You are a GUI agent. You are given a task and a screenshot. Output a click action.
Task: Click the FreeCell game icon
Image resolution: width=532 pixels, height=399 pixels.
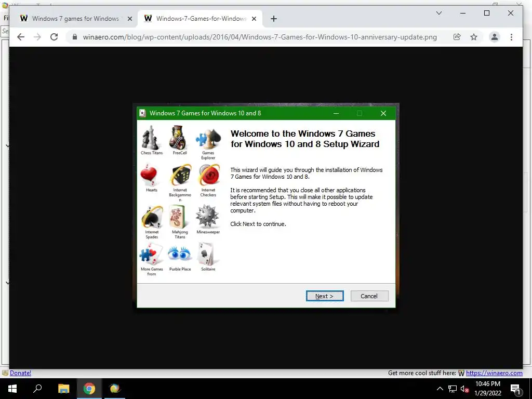(x=178, y=138)
